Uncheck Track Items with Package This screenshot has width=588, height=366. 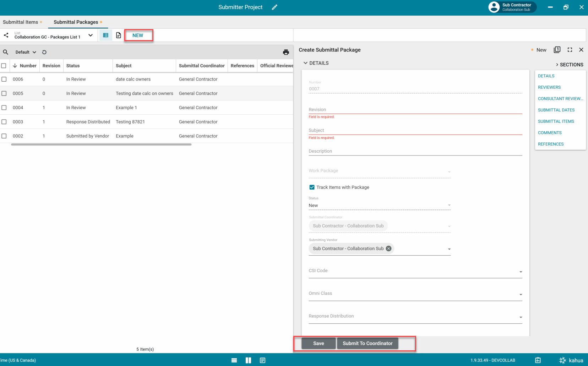coord(312,187)
